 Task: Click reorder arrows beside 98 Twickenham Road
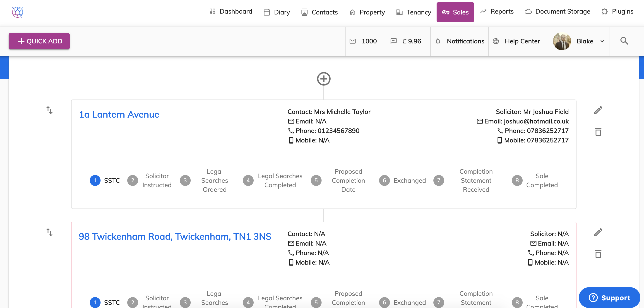[49, 232]
